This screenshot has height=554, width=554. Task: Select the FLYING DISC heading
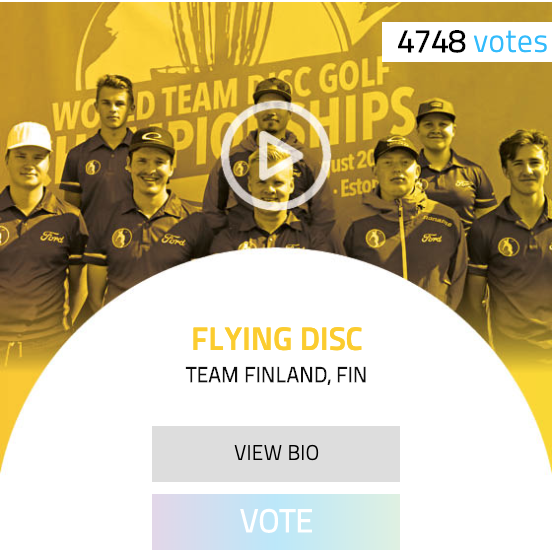[277, 339]
